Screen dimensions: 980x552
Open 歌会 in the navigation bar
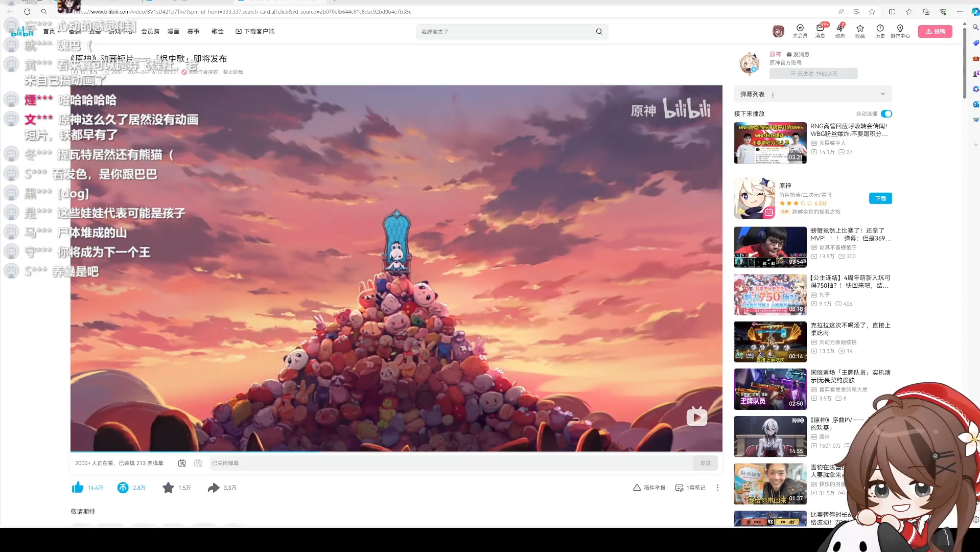click(218, 31)
